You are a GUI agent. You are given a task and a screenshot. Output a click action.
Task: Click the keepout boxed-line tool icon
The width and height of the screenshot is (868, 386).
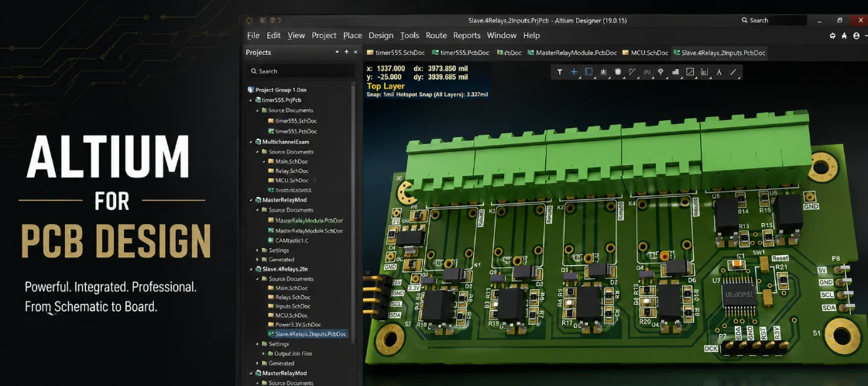coord(691,72)
